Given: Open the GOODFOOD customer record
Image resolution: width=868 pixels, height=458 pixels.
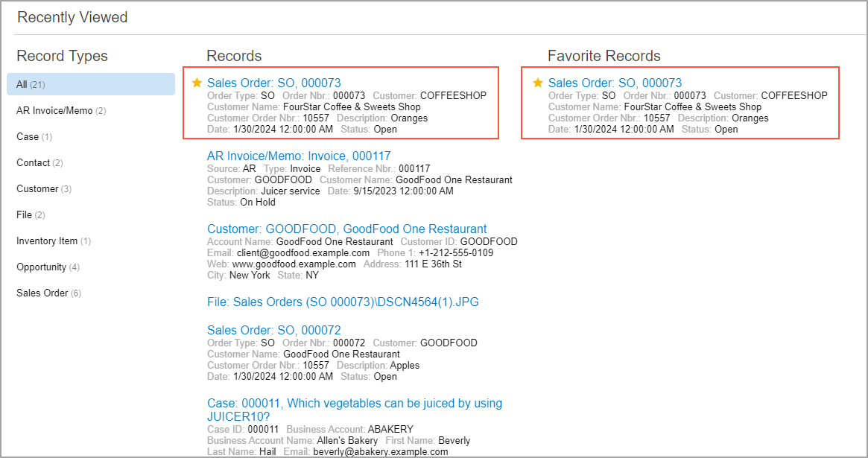Looking at the screenshot, I should pyautogui.click(x=346, y=229).
